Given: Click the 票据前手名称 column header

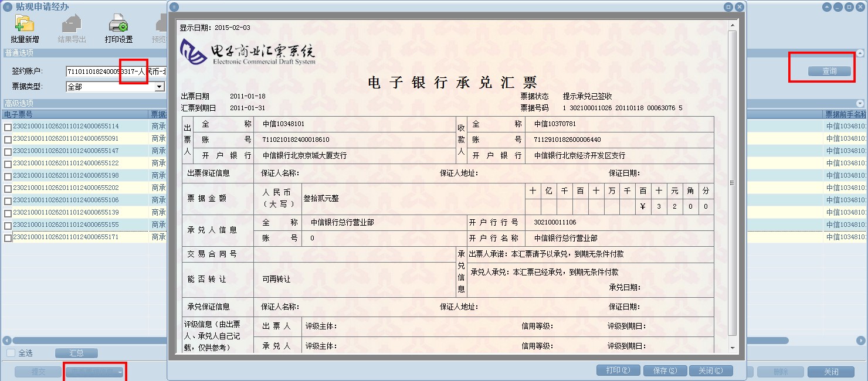Looking at the screenshot, I should pyautogui.click(x=845, y=114).
